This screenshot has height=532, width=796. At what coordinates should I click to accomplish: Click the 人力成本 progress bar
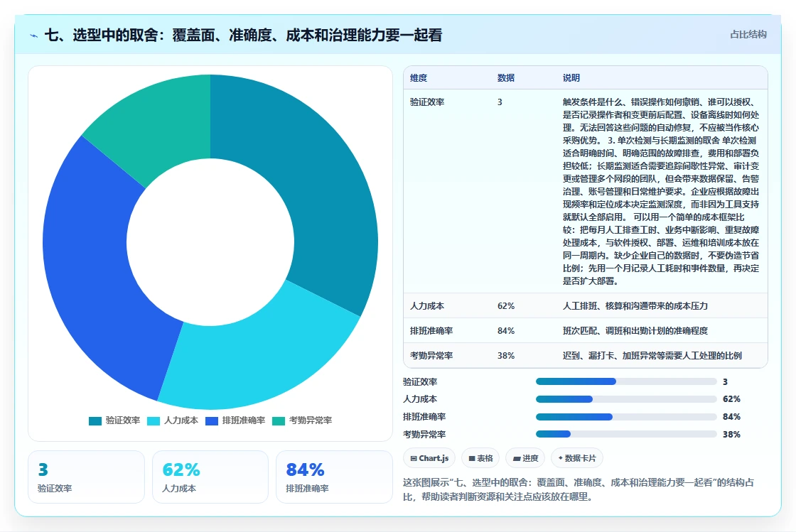tap(626, 399)
